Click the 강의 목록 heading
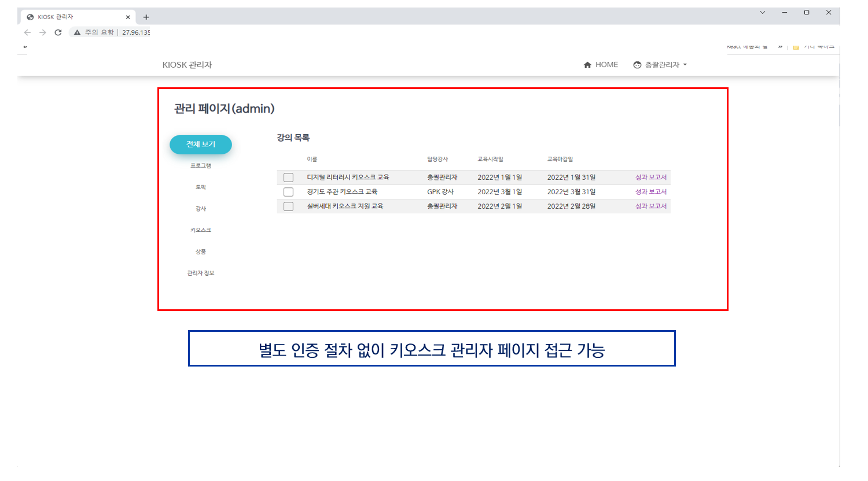868x481 pixels. [x=293, y=138]
